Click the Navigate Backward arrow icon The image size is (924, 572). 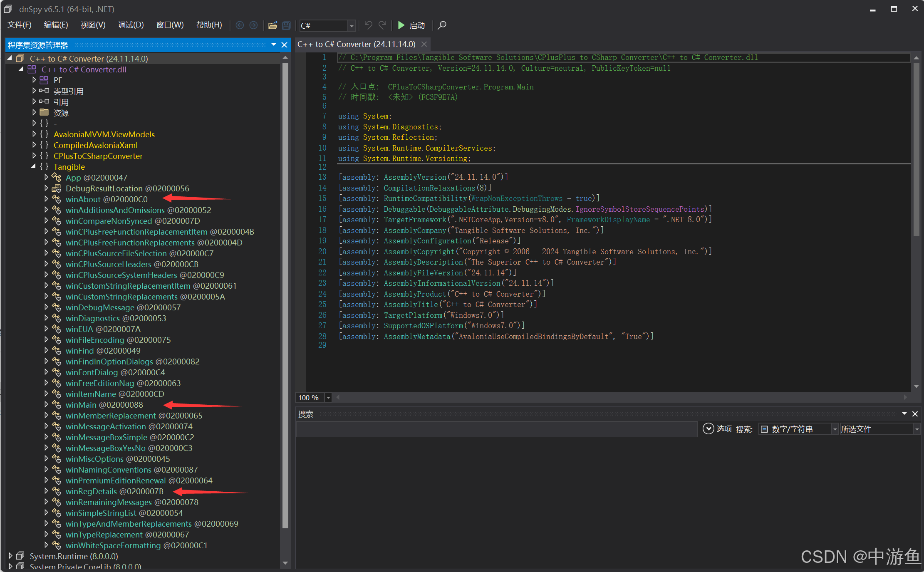240,25
